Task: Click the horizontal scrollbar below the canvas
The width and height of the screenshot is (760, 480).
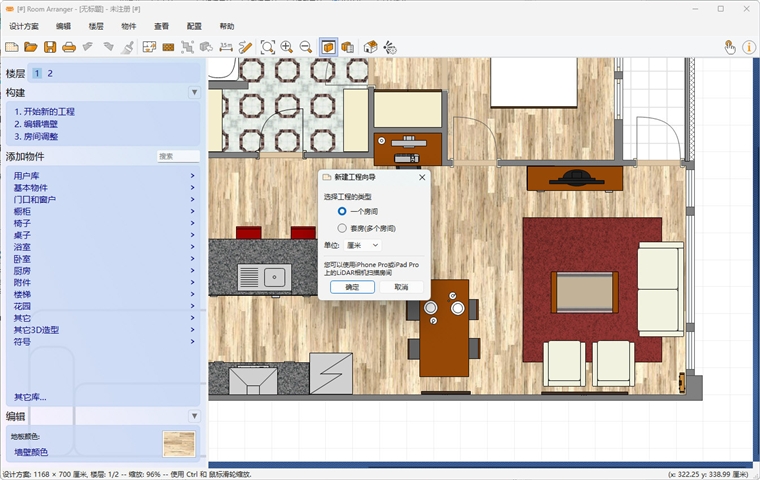Action: point(480,464)
